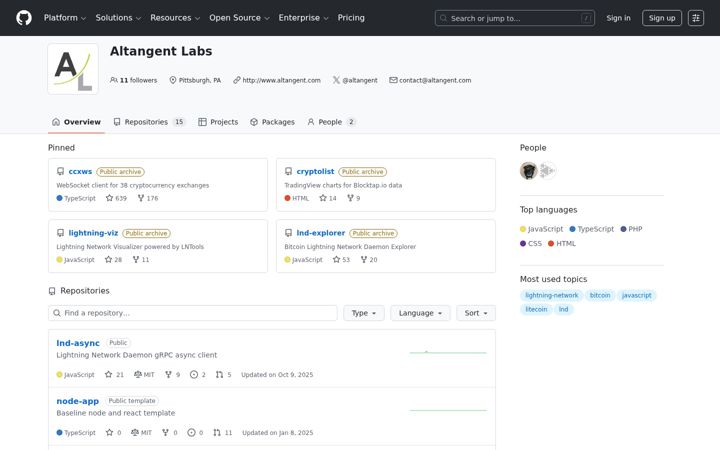Click the stargazers icon for node-app

pos(109,433)
